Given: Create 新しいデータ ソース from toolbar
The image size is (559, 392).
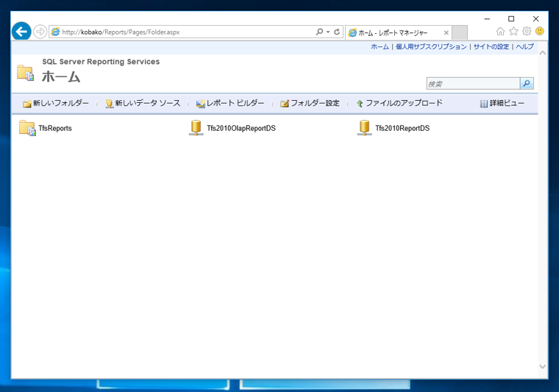Looking at the screenshot, I should pyautogui.click(x=148, y=104).
